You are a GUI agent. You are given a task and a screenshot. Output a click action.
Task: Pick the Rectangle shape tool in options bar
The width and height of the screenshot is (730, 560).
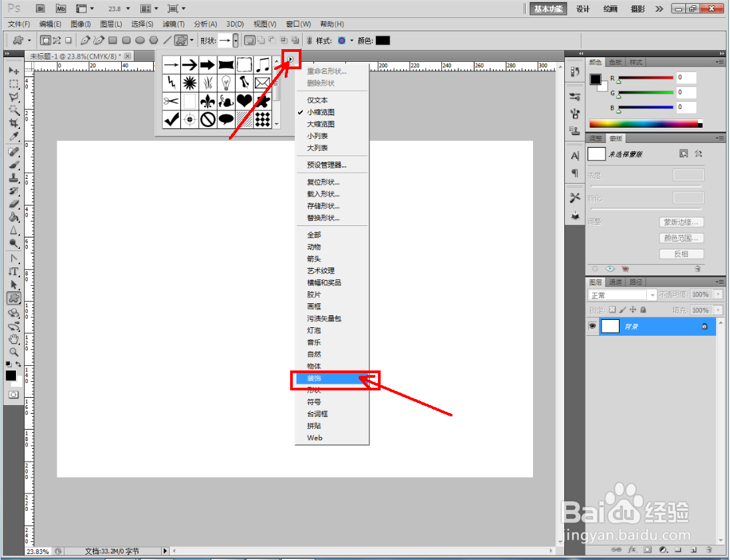pyautogui.click(x=112, y=41)
